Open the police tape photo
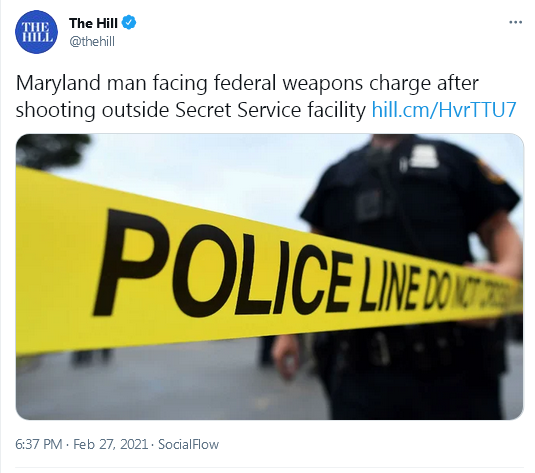The height and width of the screenshot is (473, 535). point(270,277)
